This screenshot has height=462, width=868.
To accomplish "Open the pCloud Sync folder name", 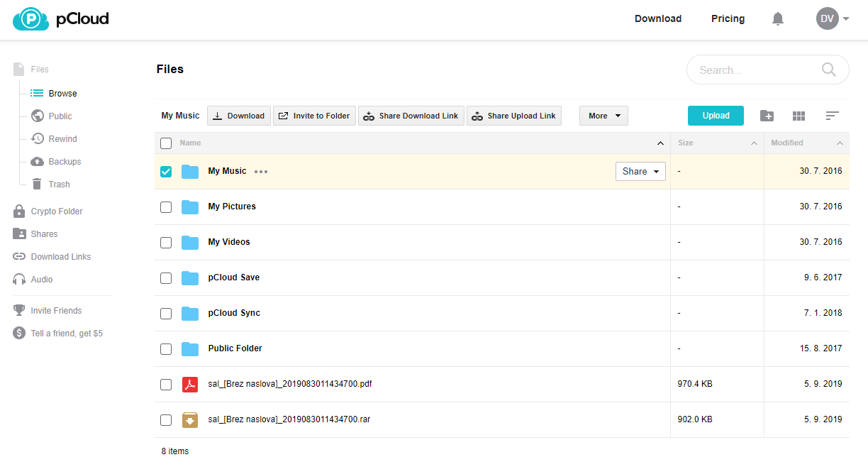I will click(x=234, y=313).
